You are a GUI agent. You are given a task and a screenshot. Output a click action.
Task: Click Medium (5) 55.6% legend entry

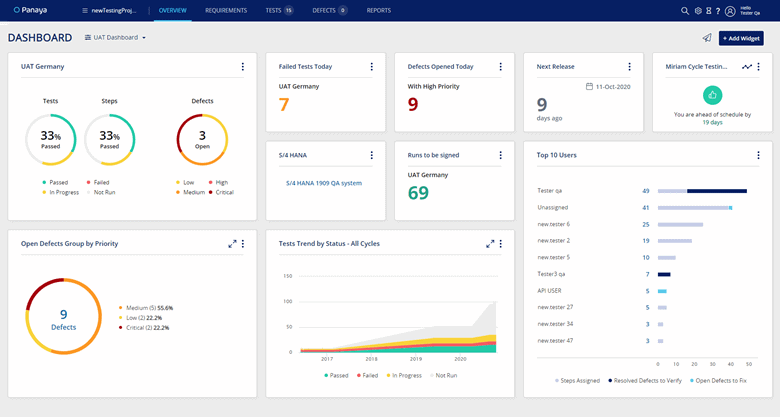(146, 308)
